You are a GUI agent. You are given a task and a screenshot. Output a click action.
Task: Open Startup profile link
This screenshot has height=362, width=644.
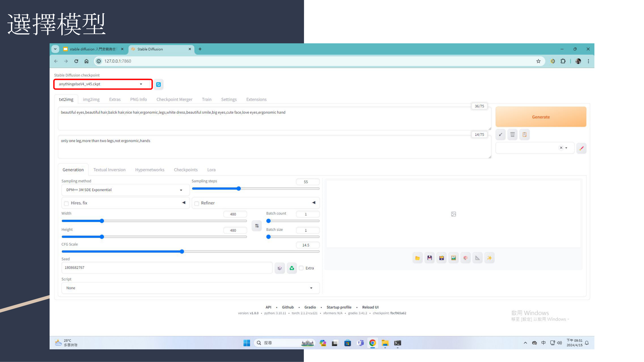[x=339, y=307]
